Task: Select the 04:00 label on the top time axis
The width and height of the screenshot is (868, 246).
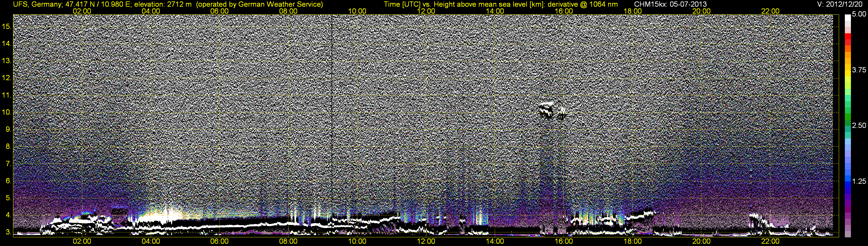Action: [x=151, y=11]
